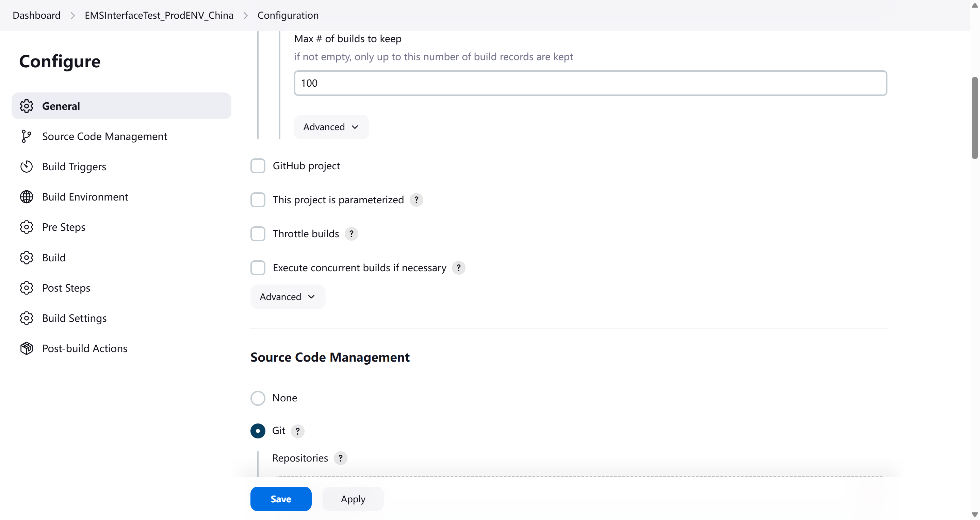The width and height of the screenshot is (980, 520).
Task: Click the Build Triggers clock icon
Action: 26,167
